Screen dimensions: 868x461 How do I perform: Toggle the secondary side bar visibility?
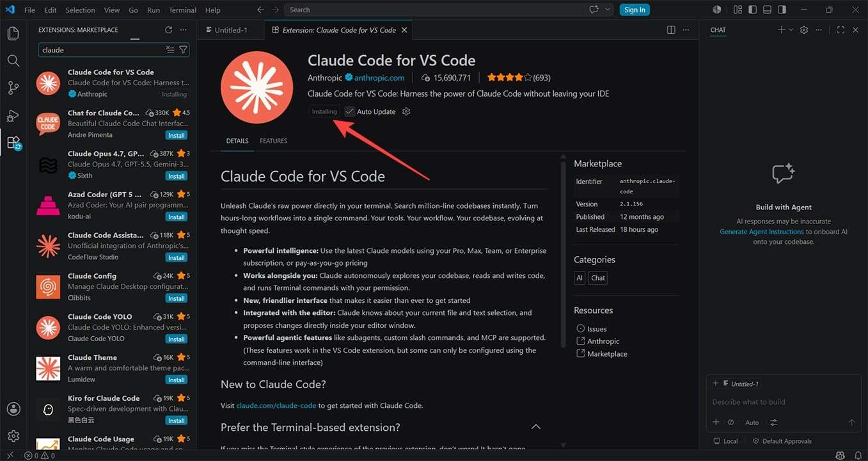click(x=782, y=10)
